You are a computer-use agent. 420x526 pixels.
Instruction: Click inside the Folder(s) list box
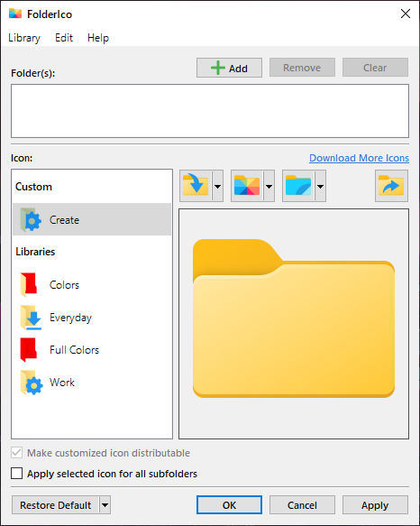(x=210, y=111)
